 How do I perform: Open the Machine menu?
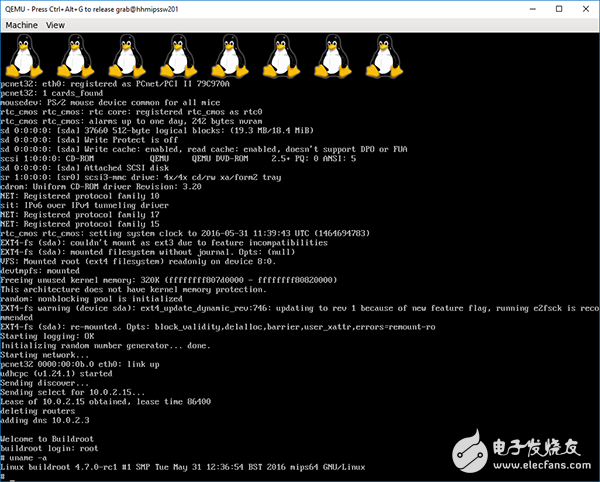point(22,23)
